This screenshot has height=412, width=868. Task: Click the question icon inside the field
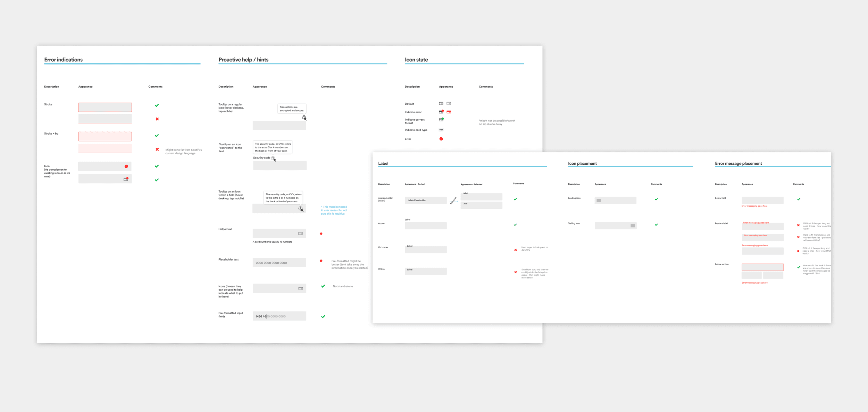click(300, 208)
